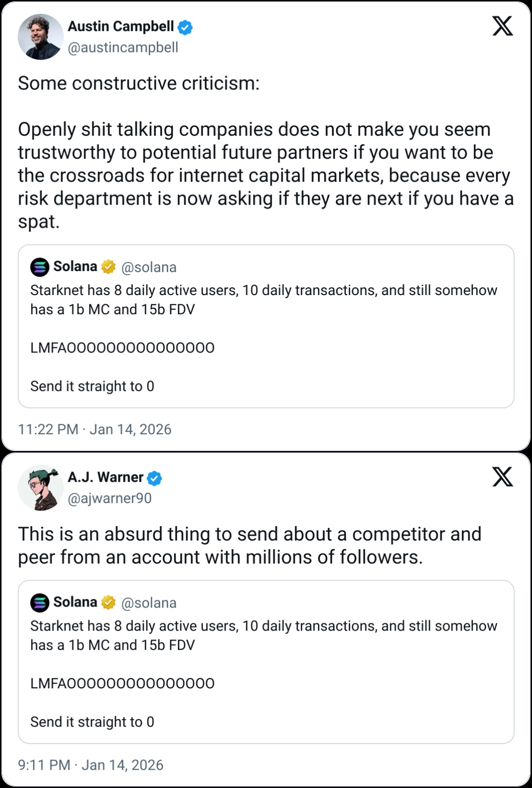Click the 9:11 PM · Jan 14, 2026 timestamp
The image size is (532, 788).
pyautogui.click(x=91, y=765)
